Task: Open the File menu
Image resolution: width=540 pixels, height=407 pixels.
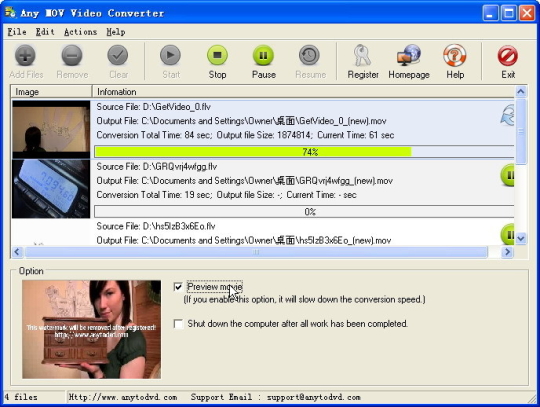Action: coord(17,32)
